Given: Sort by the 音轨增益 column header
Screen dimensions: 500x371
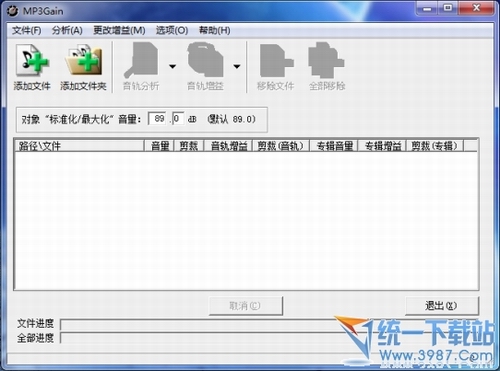Looking at the screenshot, I should point(228,146).
